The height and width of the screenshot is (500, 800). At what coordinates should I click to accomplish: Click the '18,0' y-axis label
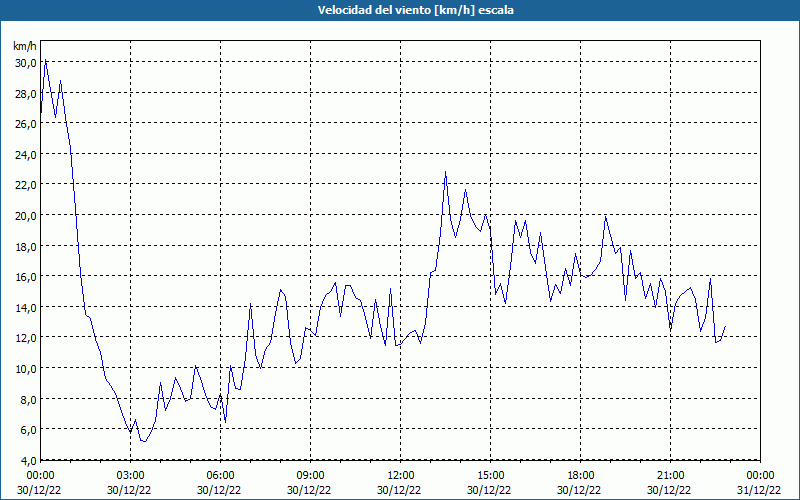26,246
